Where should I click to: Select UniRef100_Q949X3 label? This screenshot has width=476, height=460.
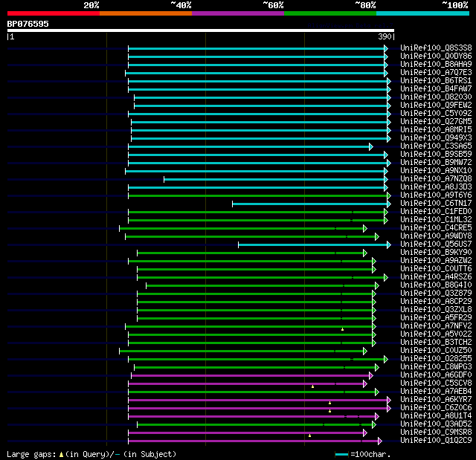(436, 138)
